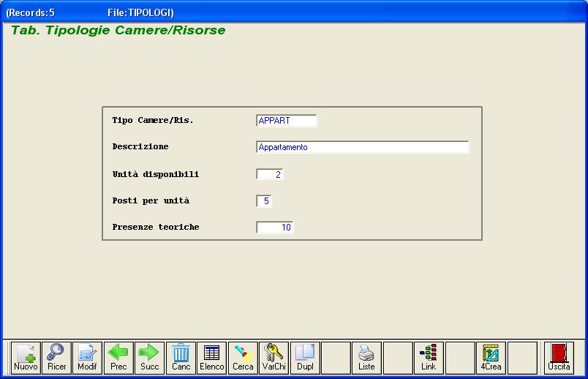Click the Posti per unità field
The width and height of the screenshot is (588, 379).
click(x=264, y=201)
